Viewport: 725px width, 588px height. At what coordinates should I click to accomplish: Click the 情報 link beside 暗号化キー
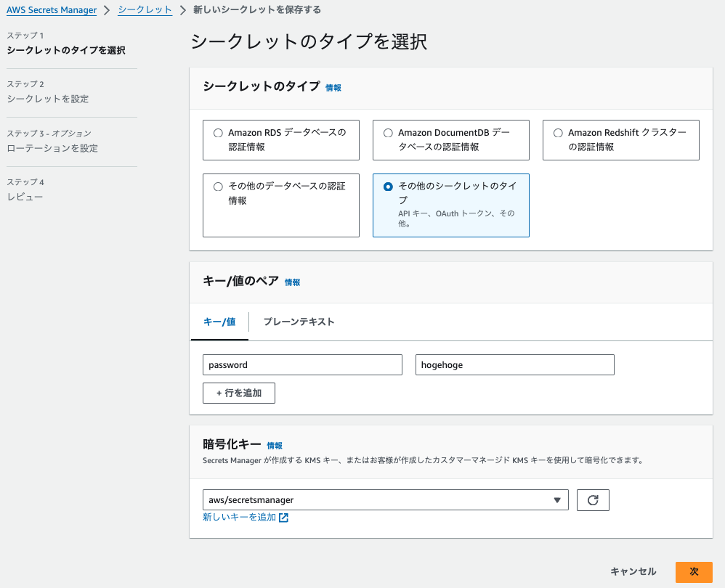coord(274,446)
